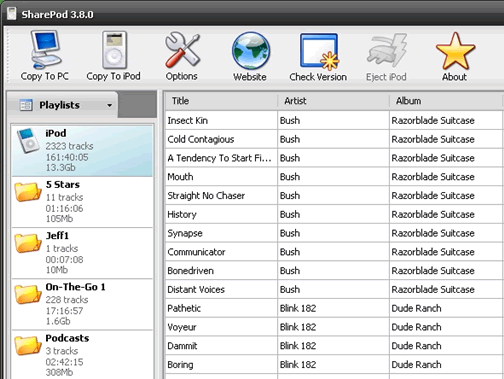The image size is (504, 379).
Task: Open About via the star icon
Action: (455, 50)
